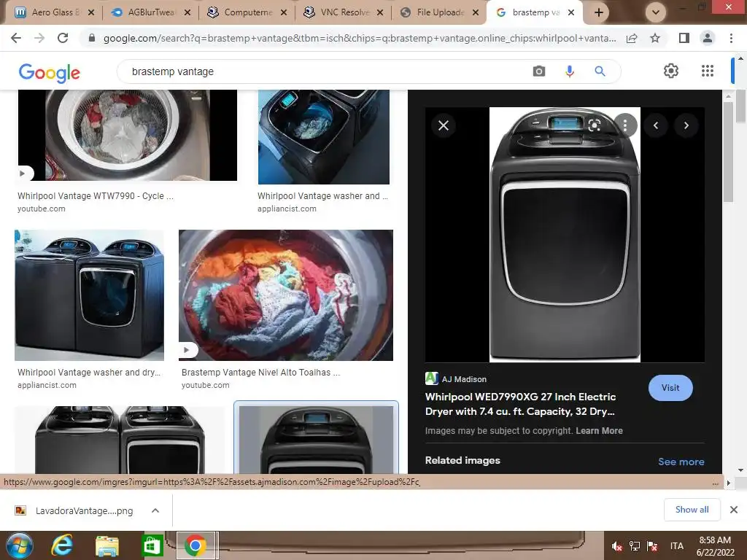The width and height of the screenshot is (747, 560).
Task: Open File Explorer from taskbar
Action: [107, 545]
